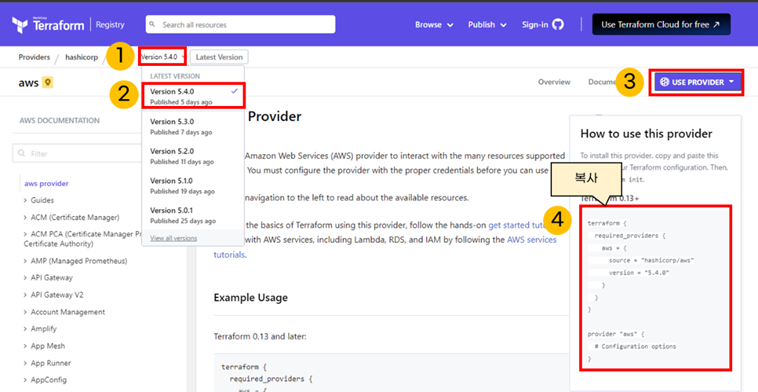The width and height of the screenshot is (758, 392).
Task: Click the Terraform 0.13 and later text
Action: 260,336
